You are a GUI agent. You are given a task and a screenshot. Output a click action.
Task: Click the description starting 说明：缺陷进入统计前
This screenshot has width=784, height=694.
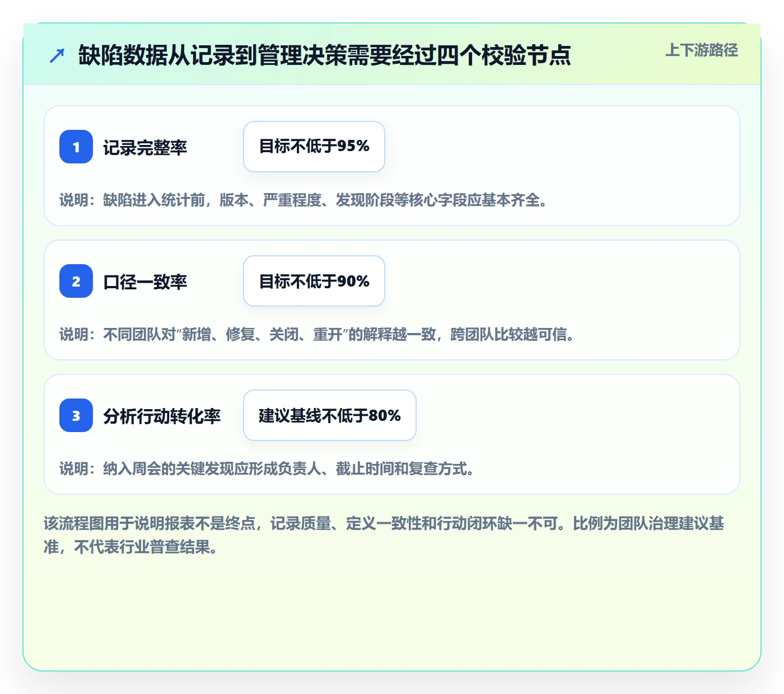(304, 200)
